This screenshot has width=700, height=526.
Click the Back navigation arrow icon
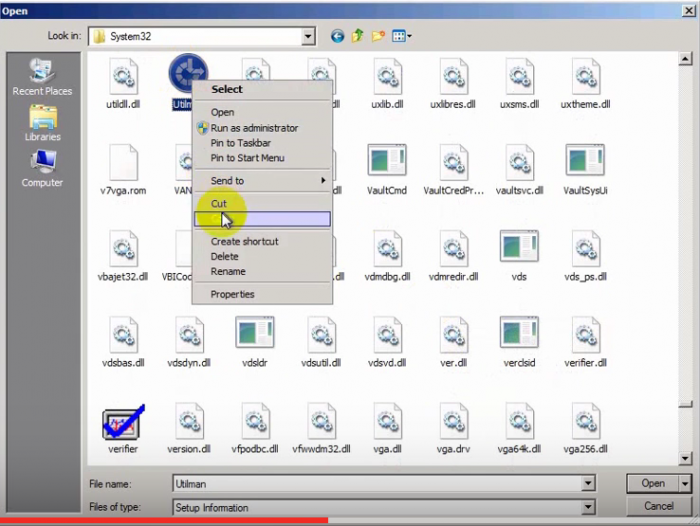[x=338, y=36]
